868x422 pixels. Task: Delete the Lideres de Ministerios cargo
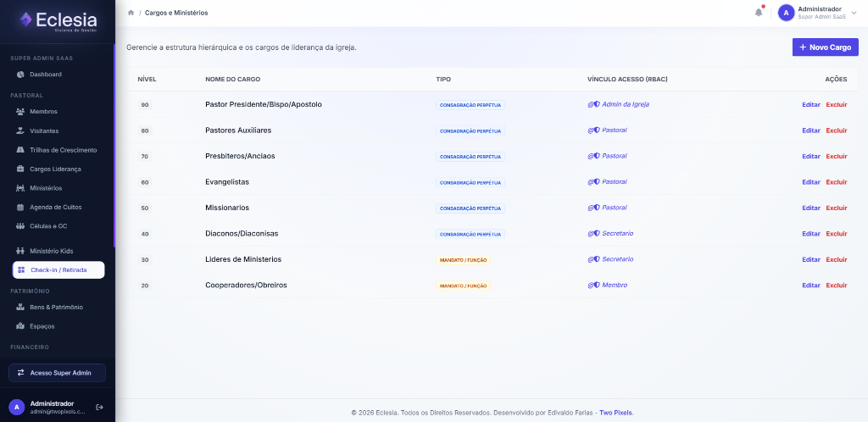837,259
